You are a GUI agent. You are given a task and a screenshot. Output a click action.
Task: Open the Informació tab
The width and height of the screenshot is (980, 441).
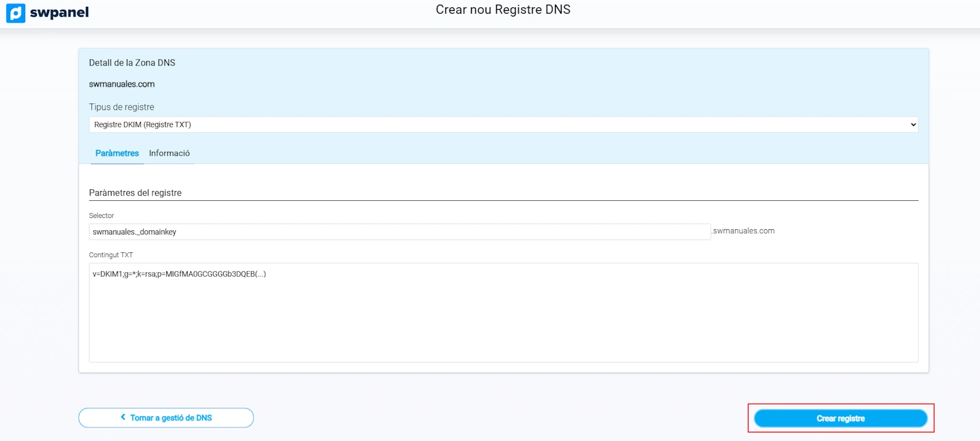169,153
